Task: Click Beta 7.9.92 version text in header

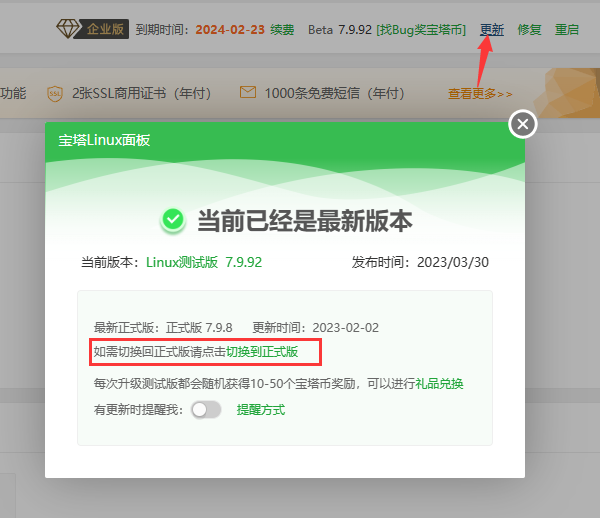Action: click(x=340, y=30)
